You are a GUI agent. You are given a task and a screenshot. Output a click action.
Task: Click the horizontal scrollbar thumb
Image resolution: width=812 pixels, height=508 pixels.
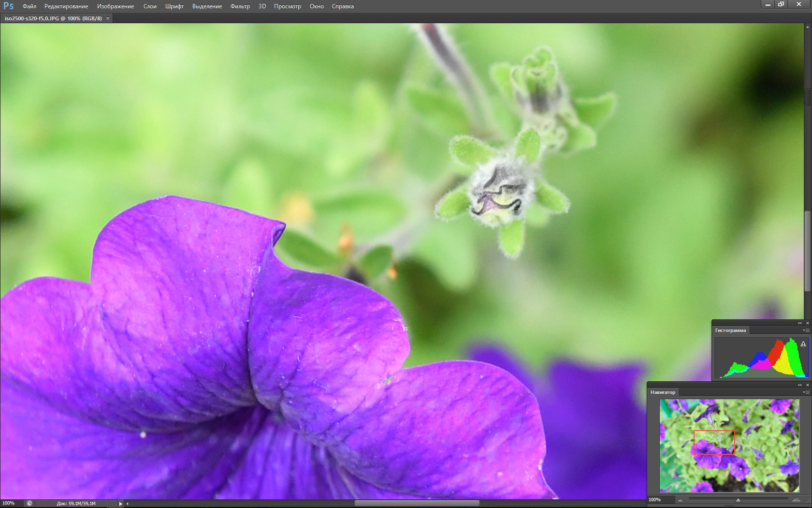(417, 503)
